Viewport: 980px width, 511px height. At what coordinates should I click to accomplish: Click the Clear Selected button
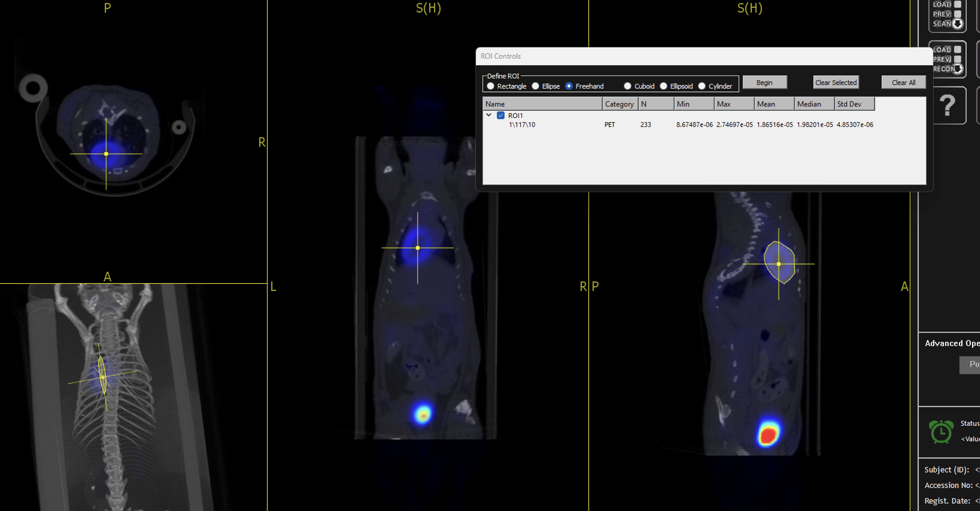[x=835, y=82]
